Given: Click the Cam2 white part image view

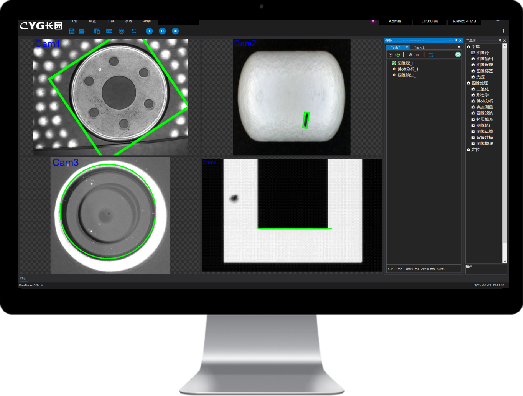Looking at the screenshot, I should point(292,97).
